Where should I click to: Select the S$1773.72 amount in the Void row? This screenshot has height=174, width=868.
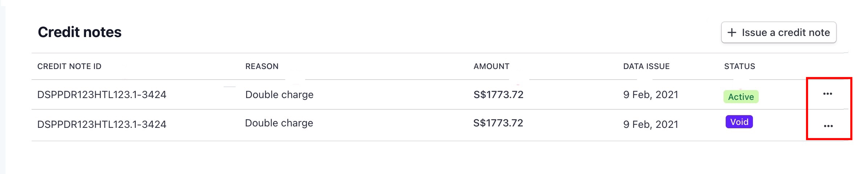pos(498,123)
